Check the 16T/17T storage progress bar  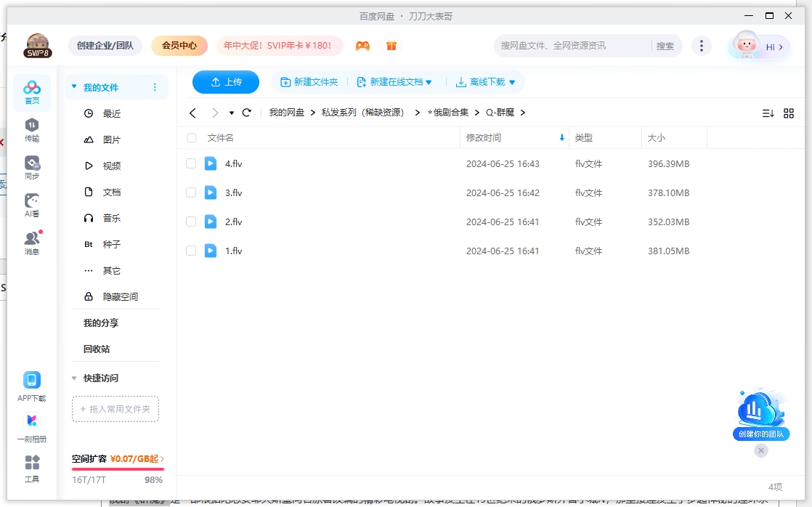pos(118,471)
